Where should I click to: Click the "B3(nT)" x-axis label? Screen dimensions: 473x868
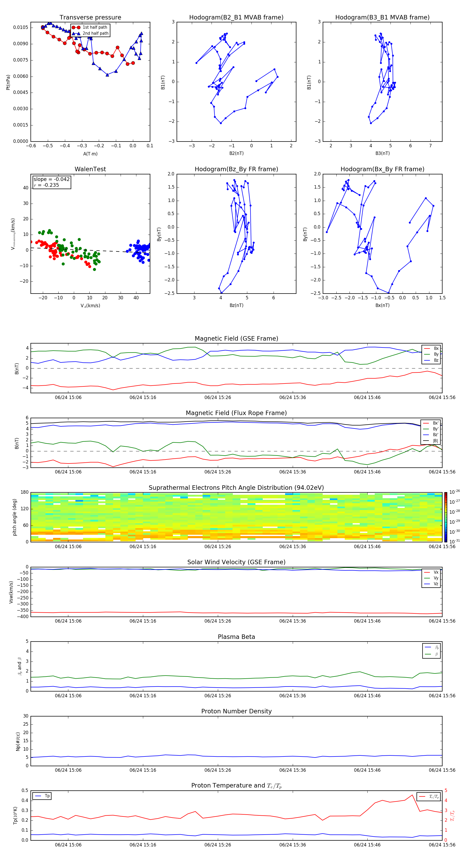382,153
